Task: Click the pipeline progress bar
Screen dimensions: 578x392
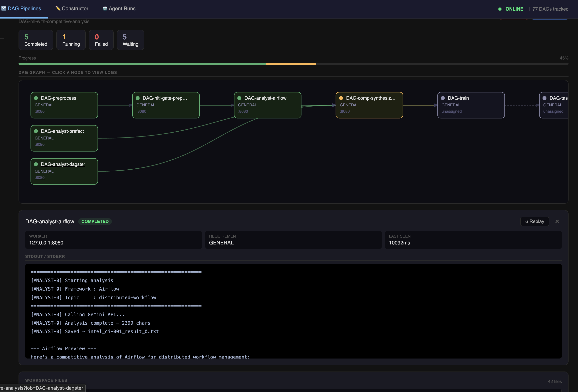Action: coord(293,64)
